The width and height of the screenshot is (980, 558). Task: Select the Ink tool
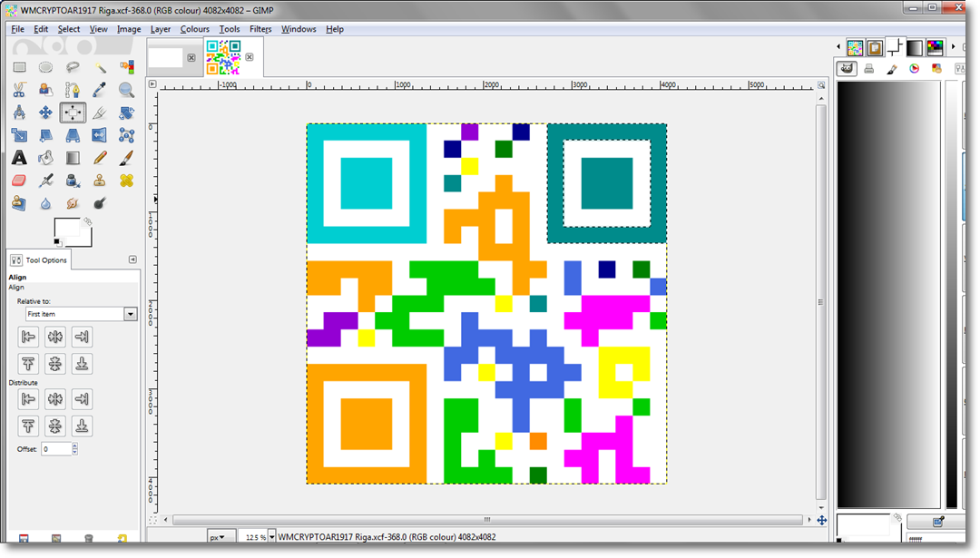coord(73,181)
